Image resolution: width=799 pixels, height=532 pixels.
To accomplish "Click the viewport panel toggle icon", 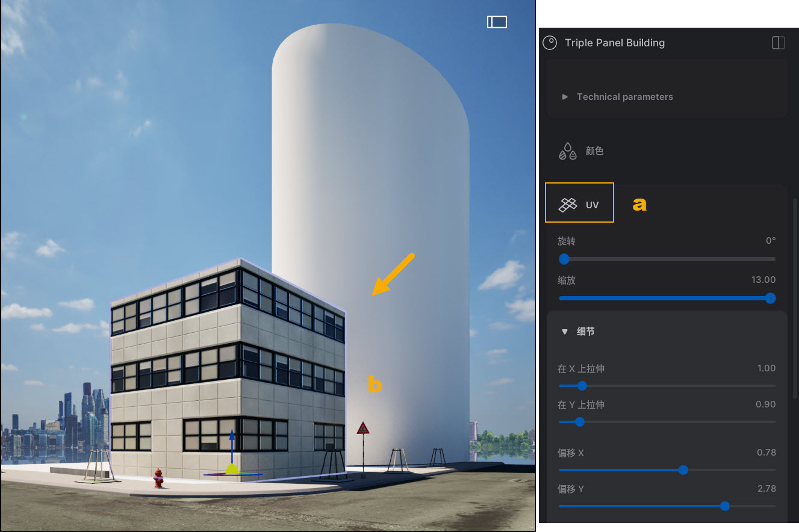I will pos(497,22).
